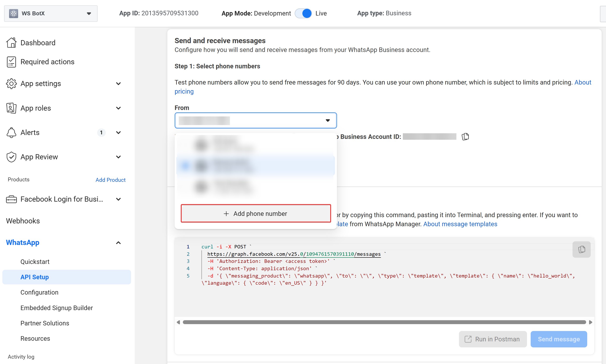
Task: Collapse the WhatsApp product section
Action: click(118, 243)
